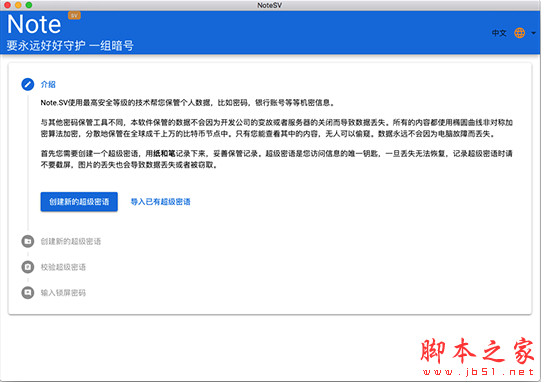Select the grey 创建新的超级密语 step label
This screenshot has width=546, height=383.
coord(71,241)
